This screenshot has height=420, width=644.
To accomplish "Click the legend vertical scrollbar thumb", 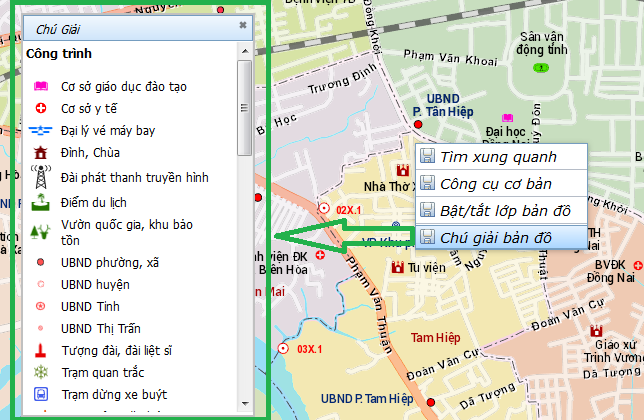I will 244,108.
